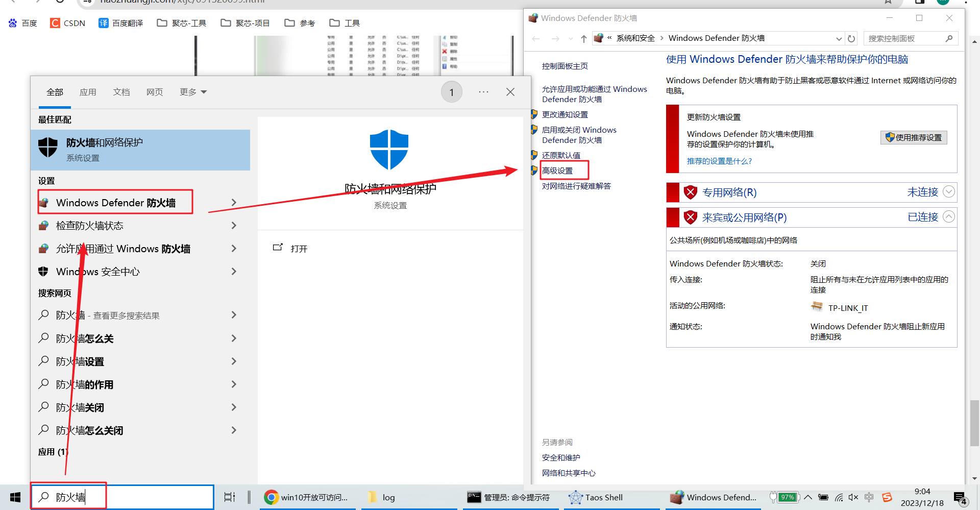Open the 参考 bookmark folder
This screenshot has width=980, height=510.
point(300,23)
